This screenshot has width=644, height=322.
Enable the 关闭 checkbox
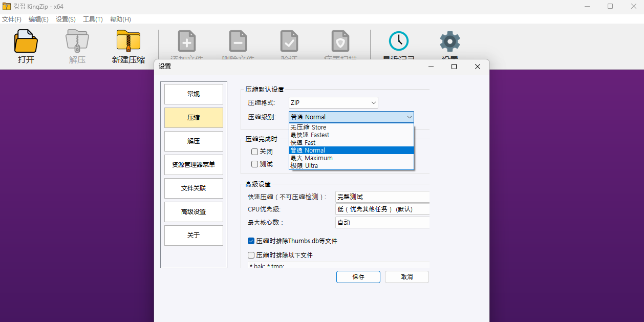point(254,152)
